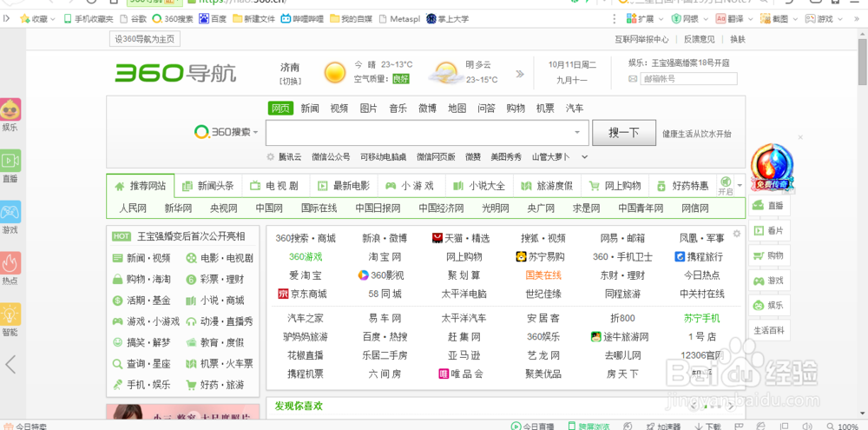Open the 智能 lightbulb sidebar icon
This screenshot has width=868, height=430.
pos(10,314)
